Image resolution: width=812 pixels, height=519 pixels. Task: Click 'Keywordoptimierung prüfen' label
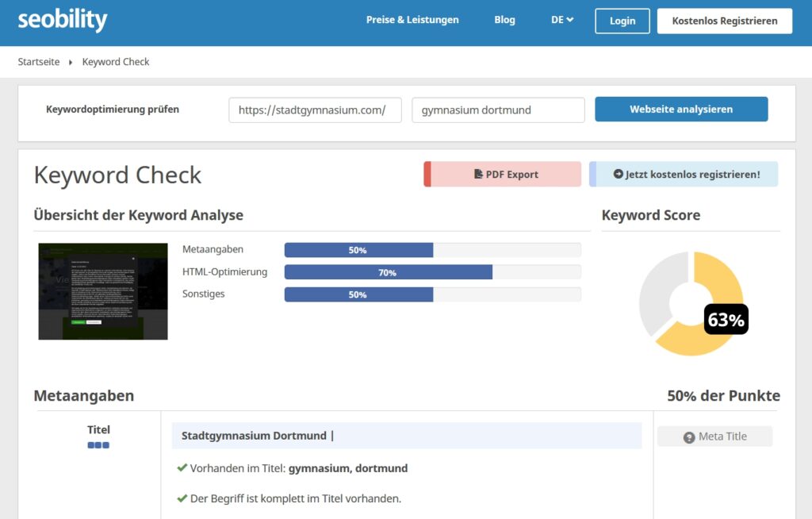pos(113,110)
